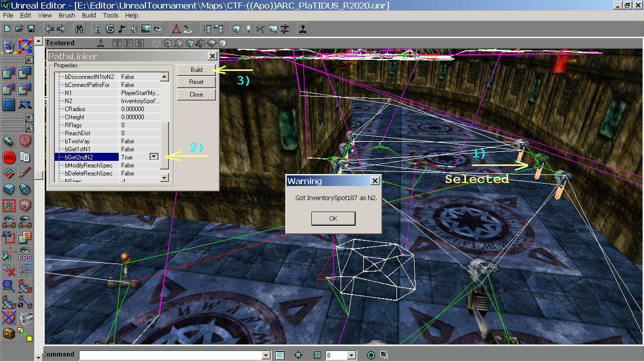Switch viewport to wireframe cube mode
644x362 pixels.
click(x=156, y=43)
